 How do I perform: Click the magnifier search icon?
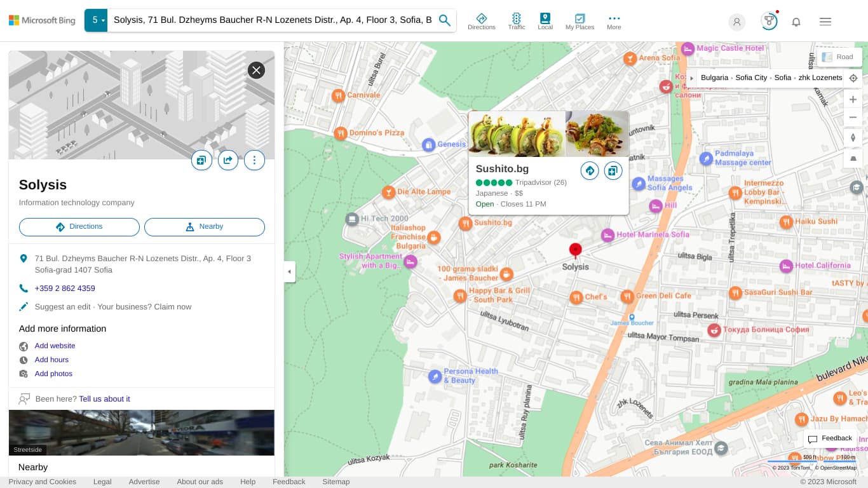[445, 20]
